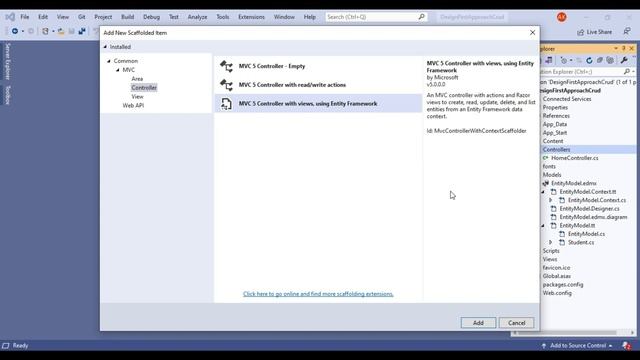Viewport: 640px width, 360px height.
Task: Open the Build menu
Action: coord(127,17)
